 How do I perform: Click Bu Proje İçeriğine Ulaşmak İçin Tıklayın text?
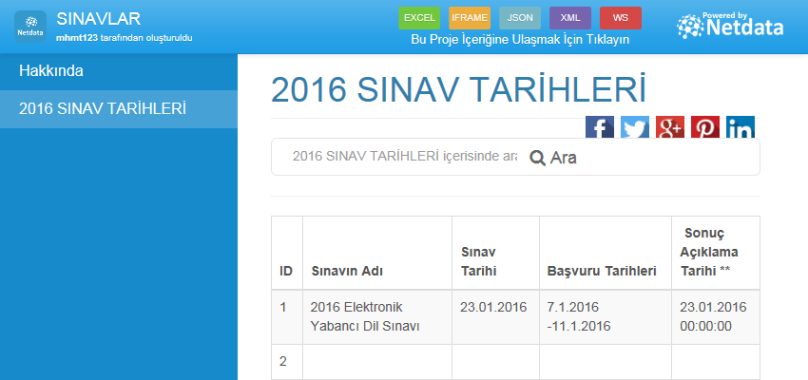click(x=520, y=40)
